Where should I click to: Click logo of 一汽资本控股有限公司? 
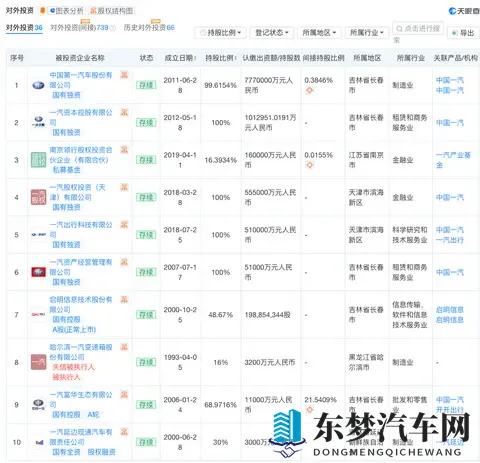click(38, 123)
